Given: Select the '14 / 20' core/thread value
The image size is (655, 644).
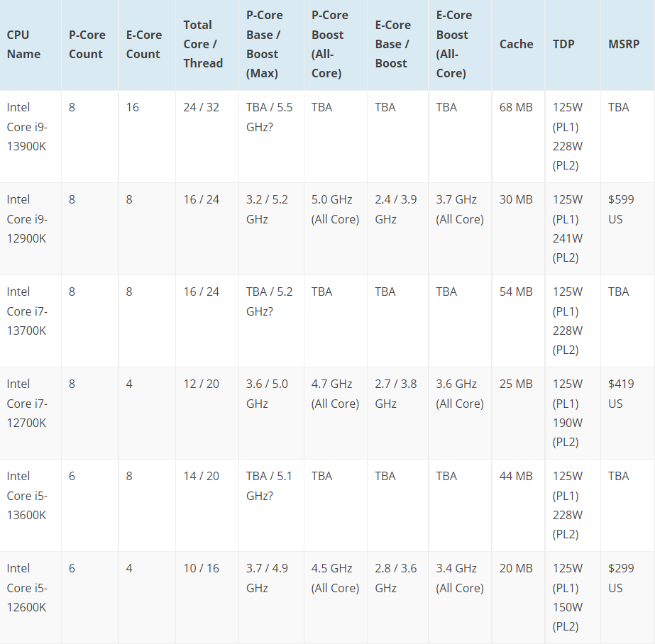Looking at the screenshot, I should point(202,477).
